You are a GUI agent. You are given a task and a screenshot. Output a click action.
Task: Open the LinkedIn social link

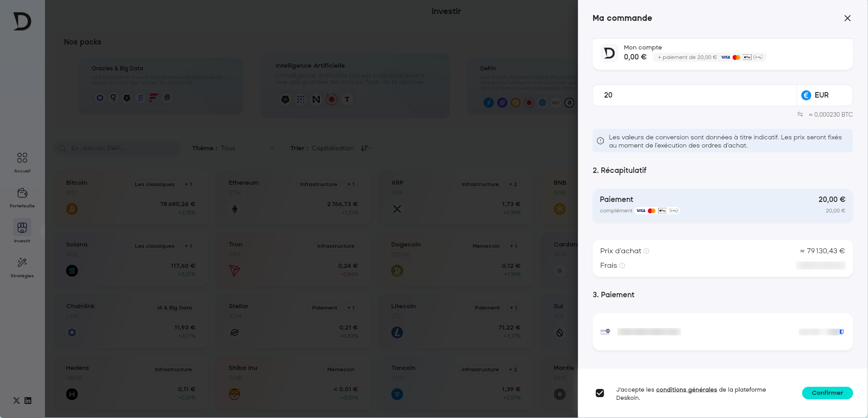[28, 400]
